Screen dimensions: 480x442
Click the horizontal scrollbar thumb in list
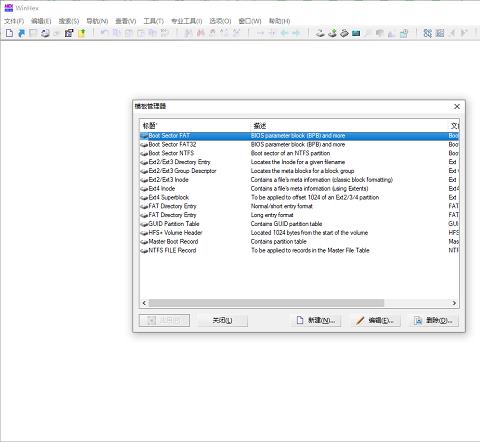266,303
